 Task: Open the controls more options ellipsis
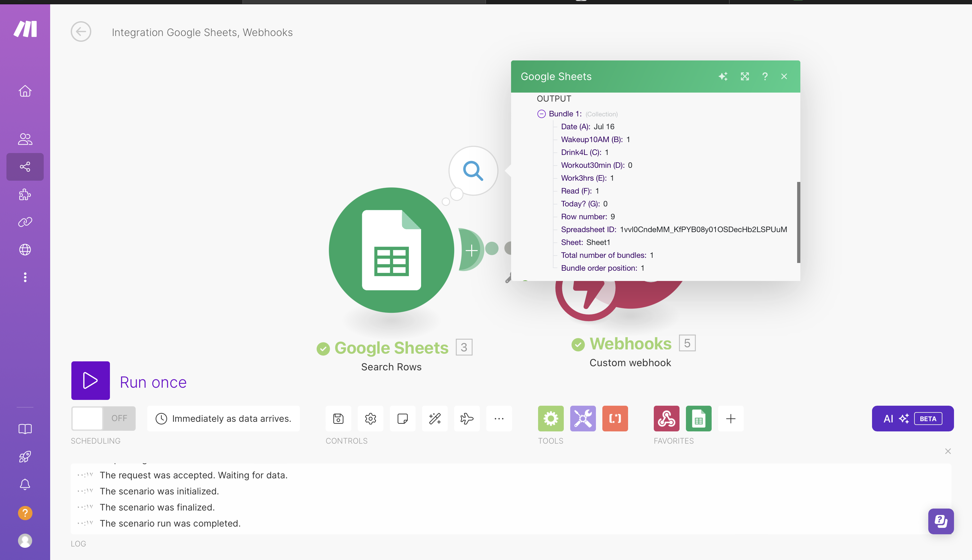point(499,419)
